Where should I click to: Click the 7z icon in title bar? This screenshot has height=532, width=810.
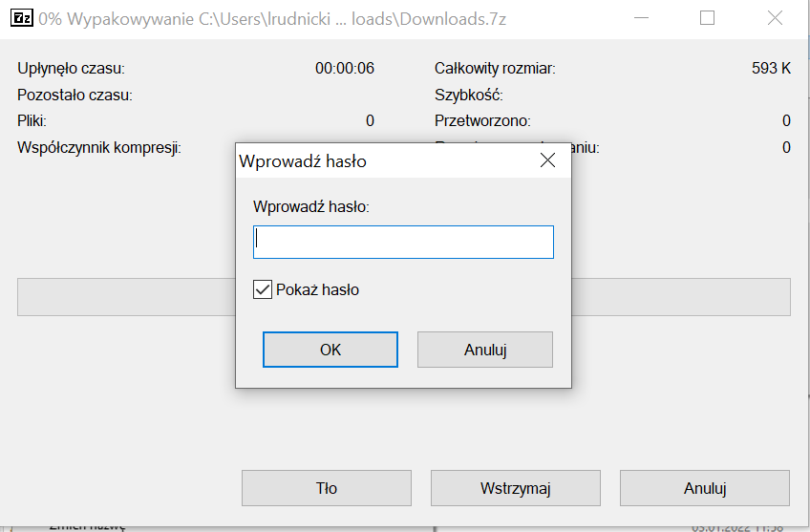click(22, 18)
